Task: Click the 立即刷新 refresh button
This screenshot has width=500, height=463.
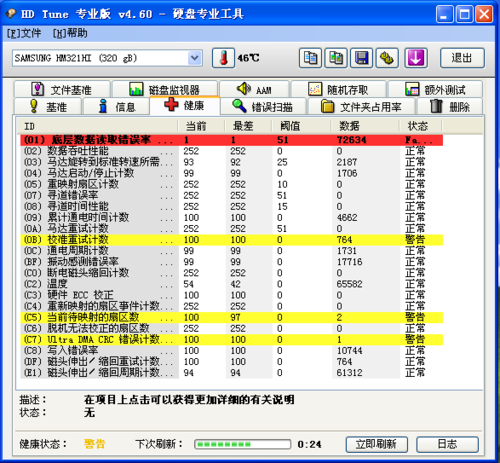Action: [377, 444]
